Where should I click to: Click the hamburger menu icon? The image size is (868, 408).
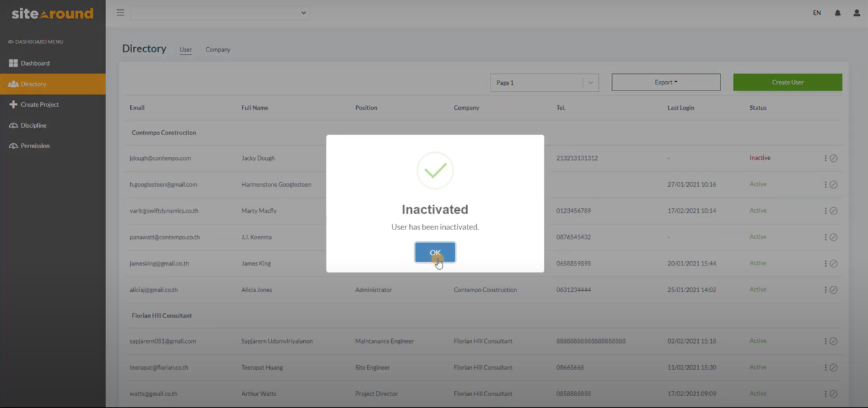[x=120, y=12]
